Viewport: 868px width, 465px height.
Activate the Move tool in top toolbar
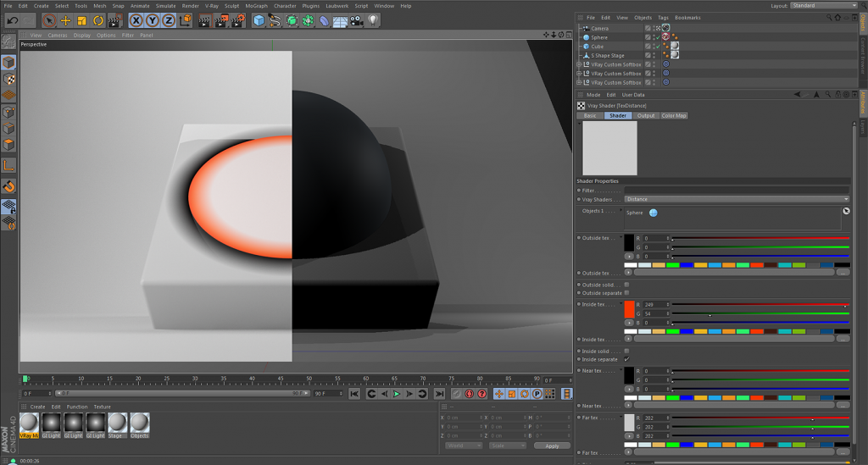tap(65, 21)
